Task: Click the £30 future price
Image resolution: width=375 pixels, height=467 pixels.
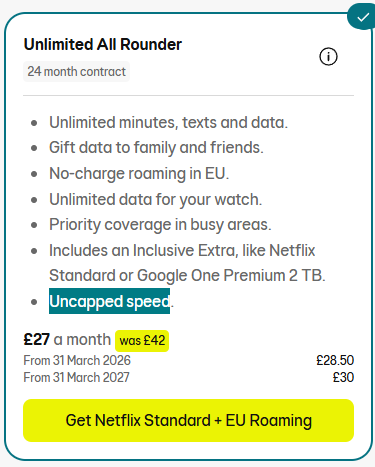Action: [343, 377]
